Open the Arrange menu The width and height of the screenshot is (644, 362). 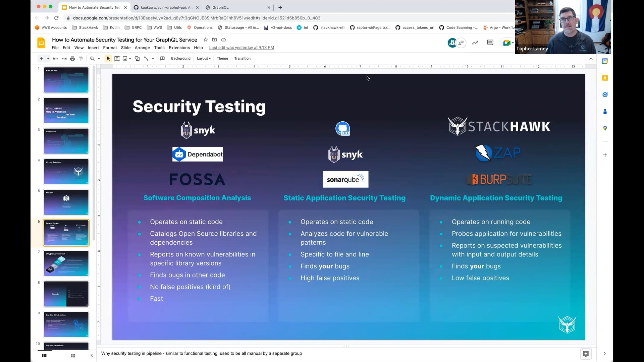142,48
